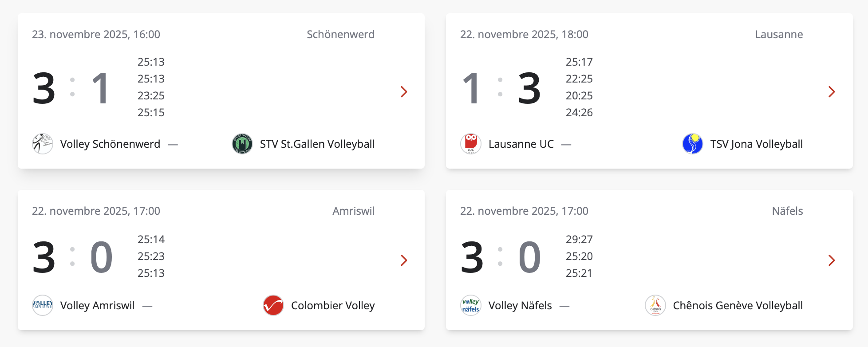Click the 3:1 Schönenwerd final score
The height and width of the screenshot is (347, 868).
[x=72, y=89]
